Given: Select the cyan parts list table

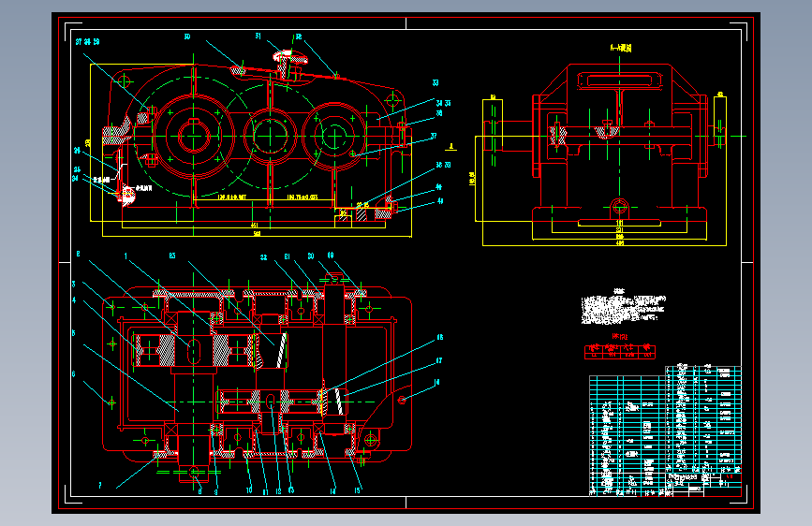Looking at the screenshot, I should click(x=666, y=431).
